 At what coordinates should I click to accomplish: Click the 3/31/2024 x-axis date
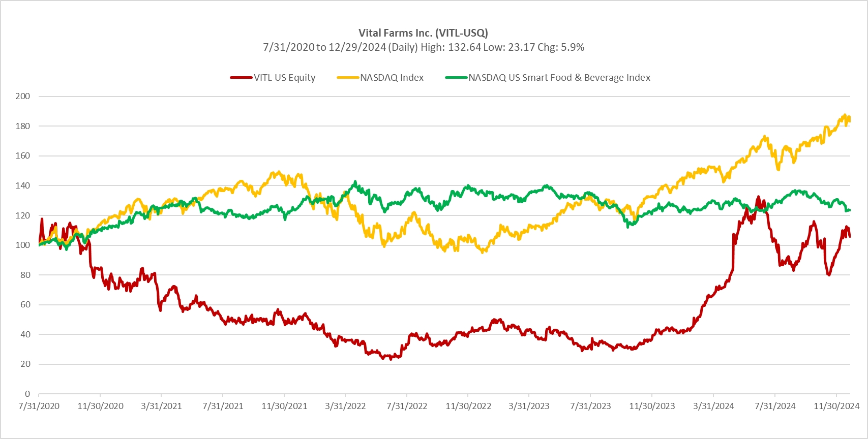click(713, 406)
